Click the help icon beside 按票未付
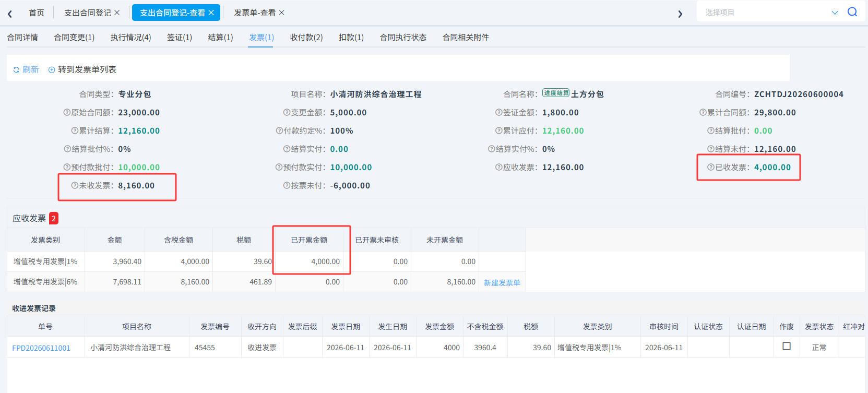Image resolution: width=868 pixels, height=393 pixels. coord(287,185)
